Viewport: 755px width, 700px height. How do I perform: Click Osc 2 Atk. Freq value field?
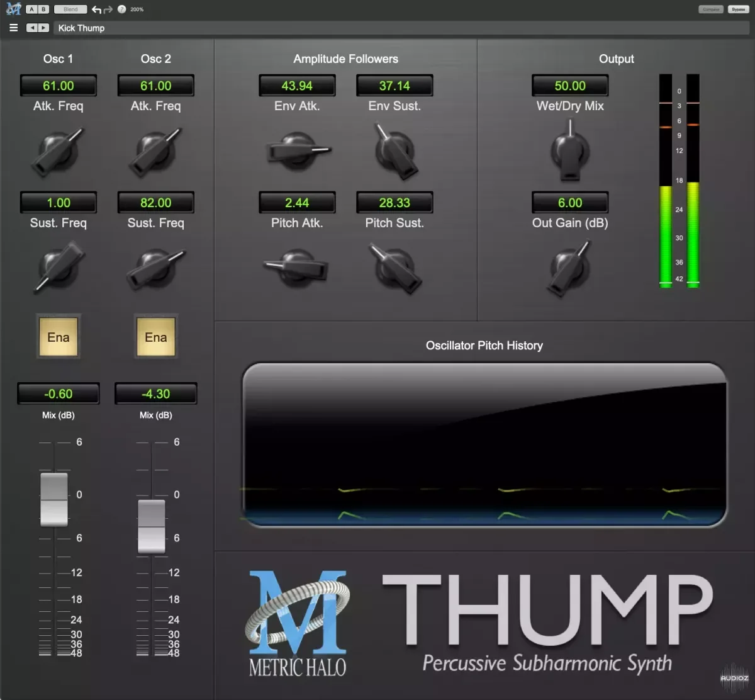156,86
